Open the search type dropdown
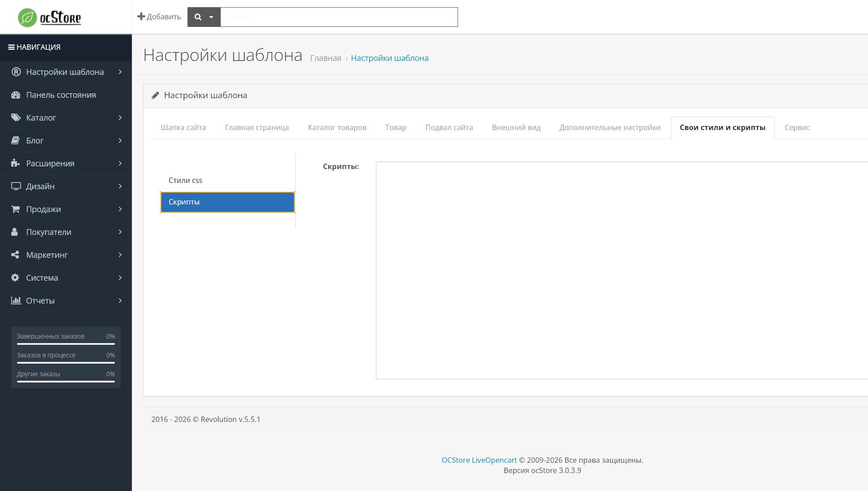Image resolution: width=868 pixels, height=491 pixels. pos(204,17)
